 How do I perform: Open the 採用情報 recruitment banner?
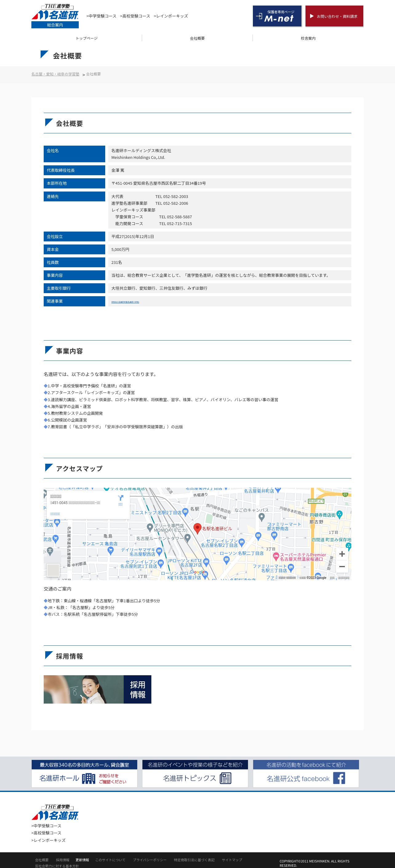(97, 689)
